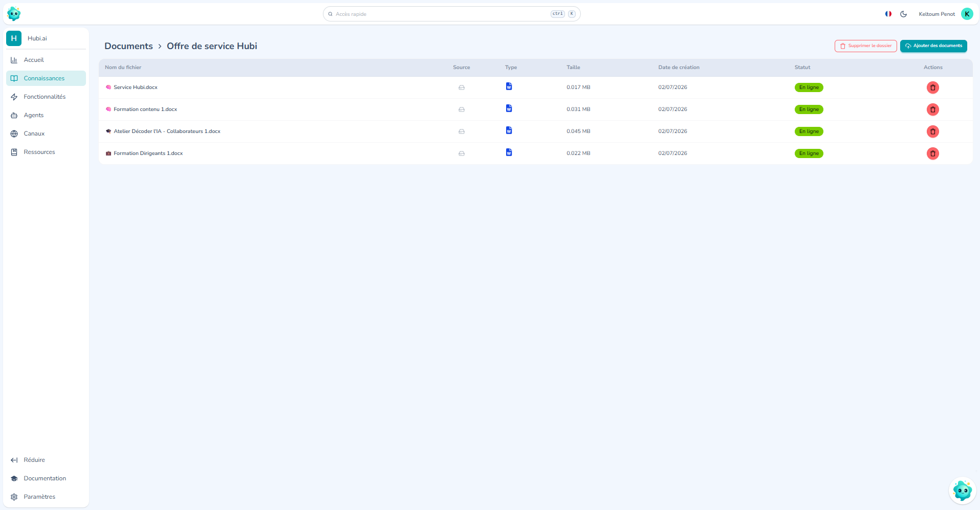Open Connaissances in the sidebar
Viewport: 980px width, 510px height.
tap(46, 78)
